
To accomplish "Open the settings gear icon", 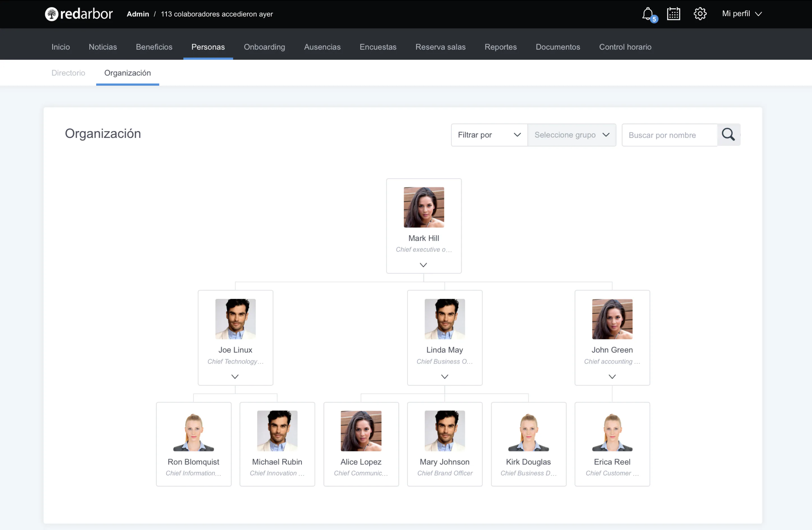I will pos(700,14).
